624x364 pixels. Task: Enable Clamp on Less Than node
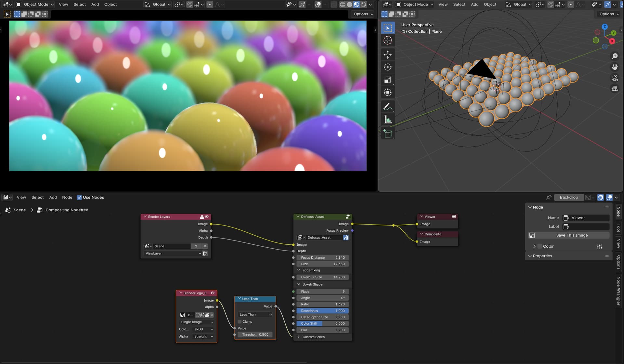(240, 322)
